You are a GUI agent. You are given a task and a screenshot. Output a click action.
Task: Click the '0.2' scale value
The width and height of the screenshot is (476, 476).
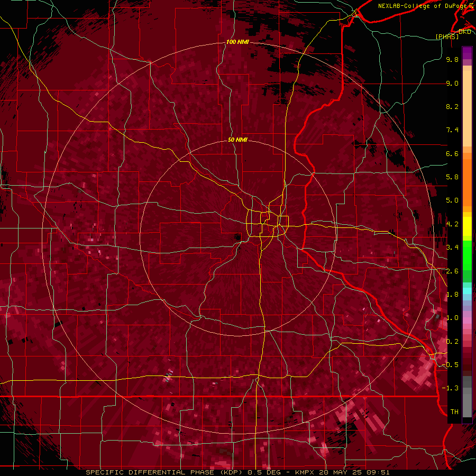click(452, 342)
